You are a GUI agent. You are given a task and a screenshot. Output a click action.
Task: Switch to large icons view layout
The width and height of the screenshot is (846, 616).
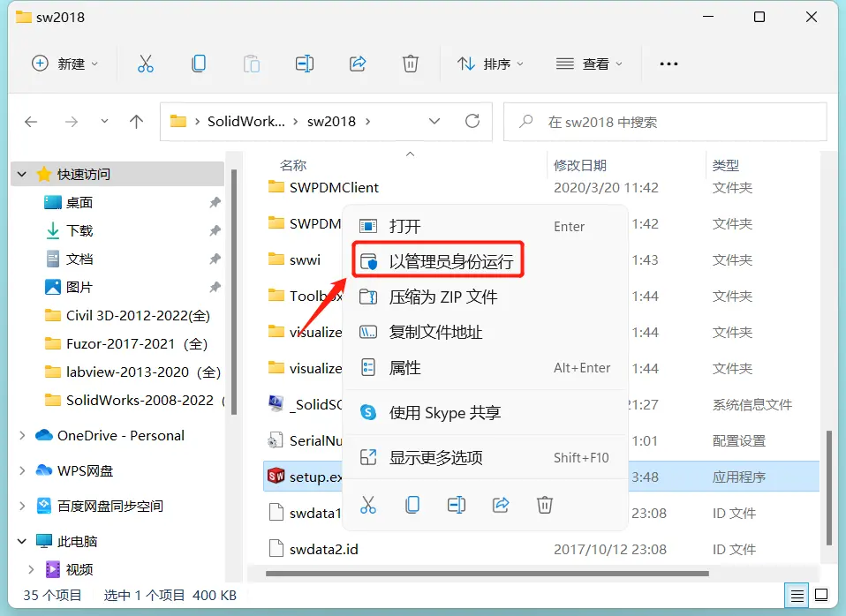tap(821, 595)
